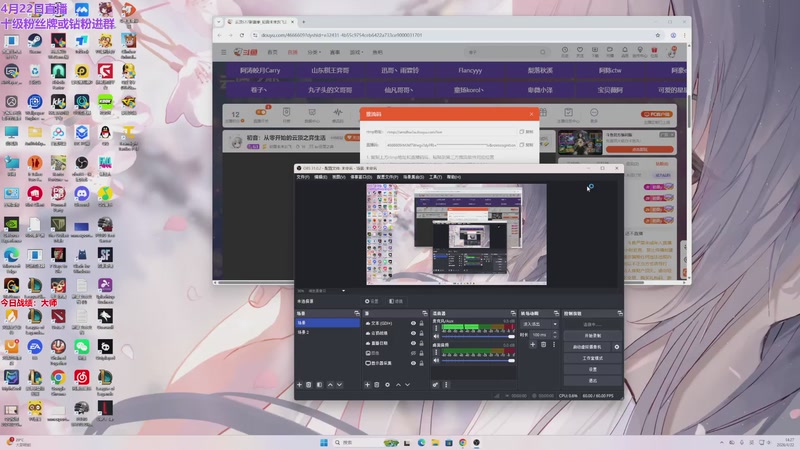Open scene filters icon in Scenes toolbar

(x=319, y=385)
